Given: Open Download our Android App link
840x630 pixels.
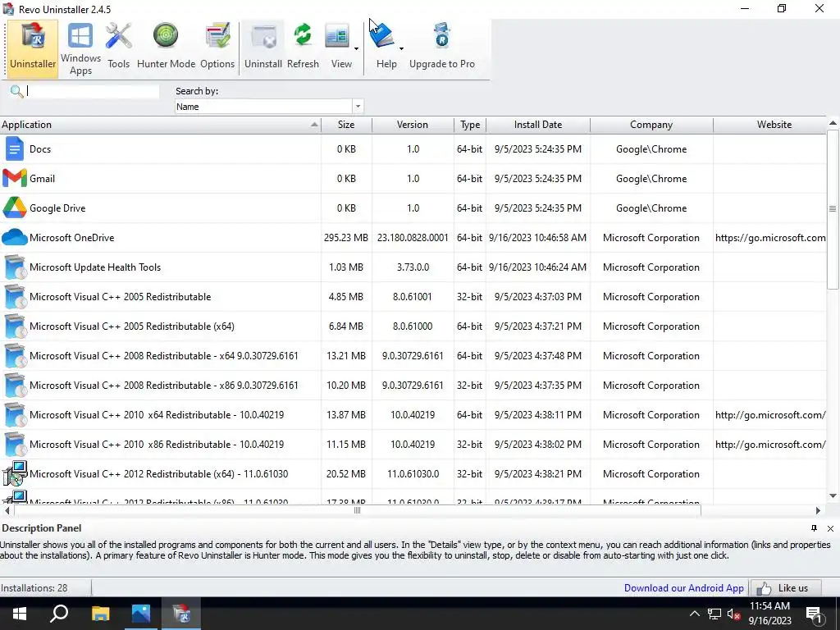Looking at the screenshot, I should click(x=683, y=587).
